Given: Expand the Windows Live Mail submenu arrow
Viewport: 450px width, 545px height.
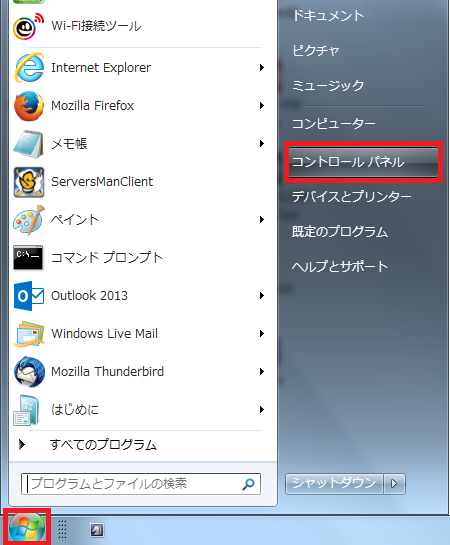Looking at the screenshot, I should (x=262, y=334).
